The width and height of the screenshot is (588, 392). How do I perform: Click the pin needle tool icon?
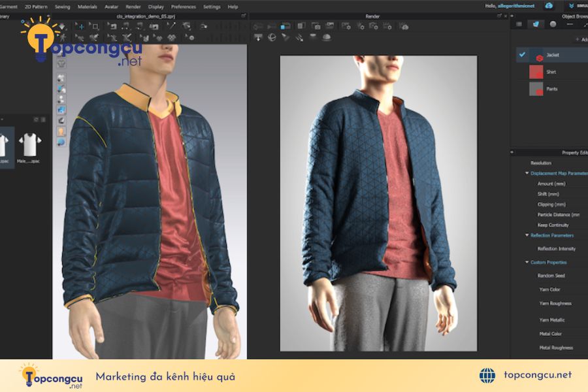pos(171,26)
